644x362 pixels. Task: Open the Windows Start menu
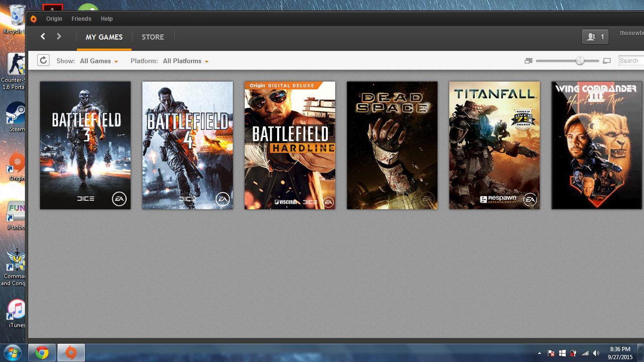click(x=13, y=353)
